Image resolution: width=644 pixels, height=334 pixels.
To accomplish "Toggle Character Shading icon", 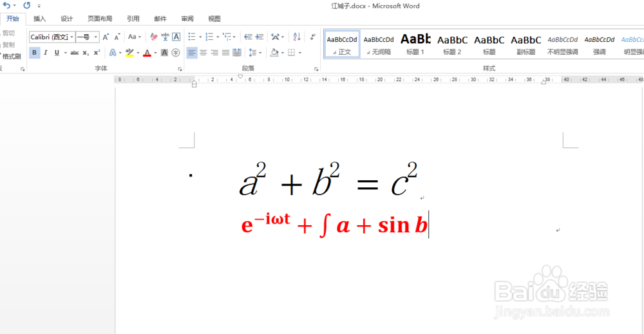I will pyautogui.click(x=164, y=53).
